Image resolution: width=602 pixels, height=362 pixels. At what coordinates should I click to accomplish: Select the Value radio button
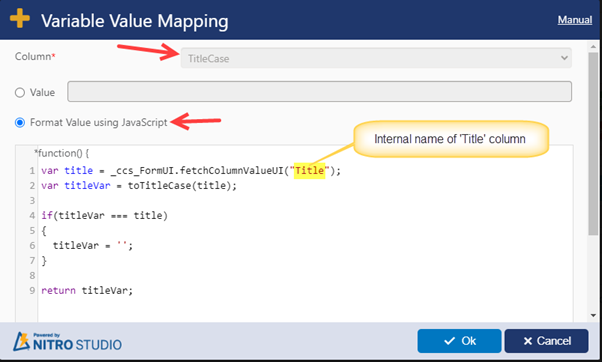(x=20, y=93)
